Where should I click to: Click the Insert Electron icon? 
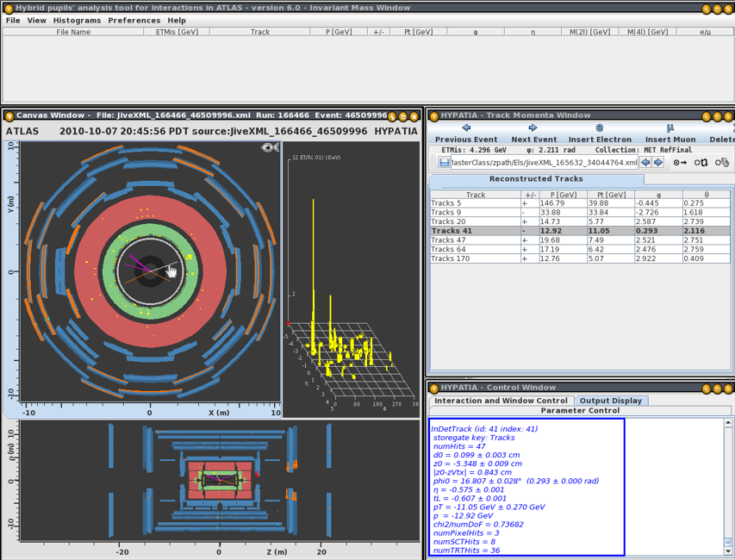(600, 128)
